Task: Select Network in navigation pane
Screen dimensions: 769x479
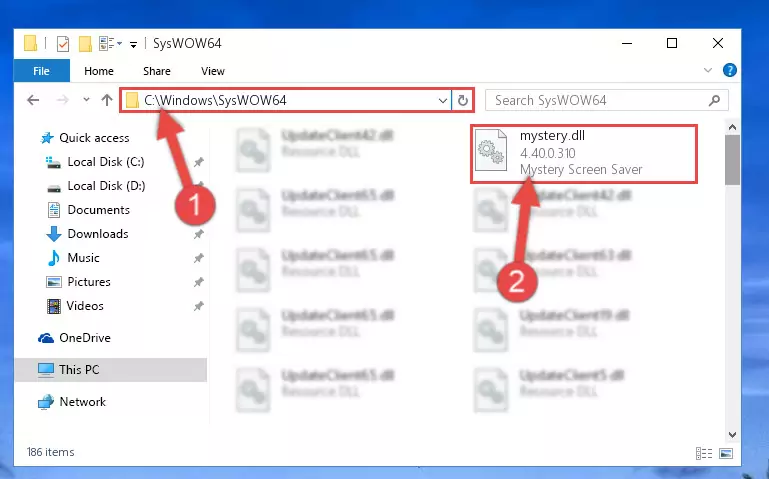Action: pyautogui.click(x=82, y=402)
